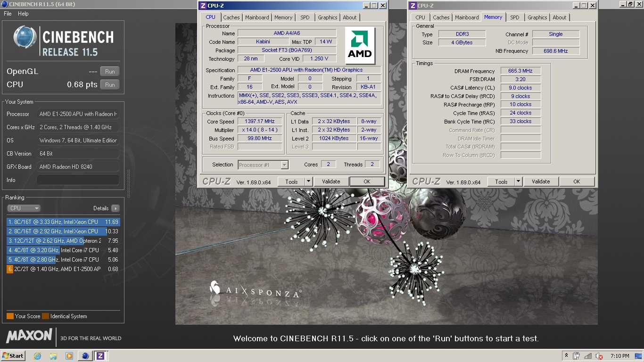Open Tools button in left CPU-Z window

click(x=291, y=181)
